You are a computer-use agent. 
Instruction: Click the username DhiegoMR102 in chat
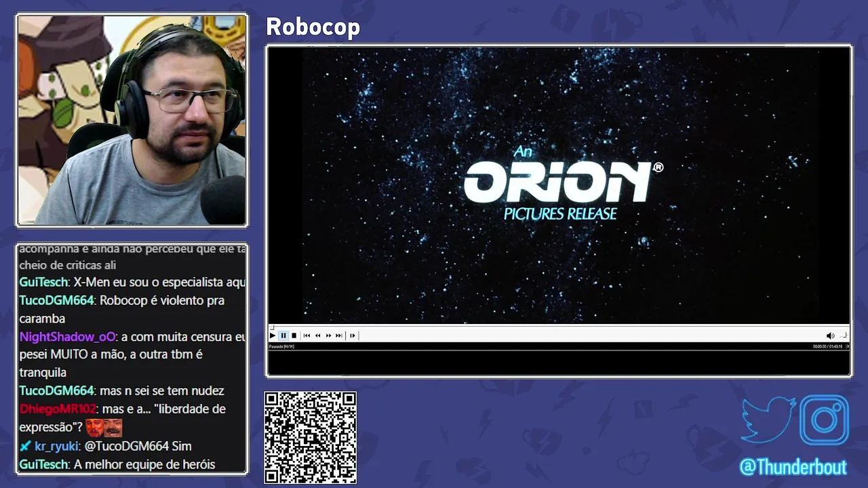[x=58, y=409]
